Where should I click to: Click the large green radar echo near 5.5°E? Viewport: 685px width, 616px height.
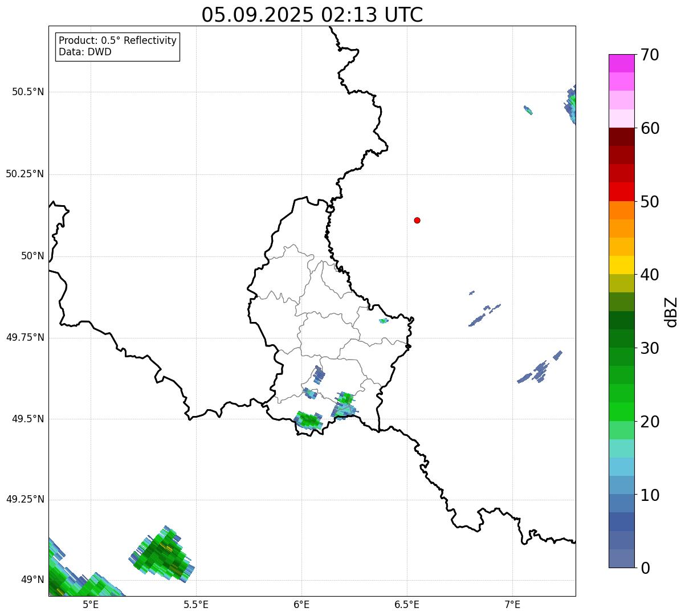(163, 554)
